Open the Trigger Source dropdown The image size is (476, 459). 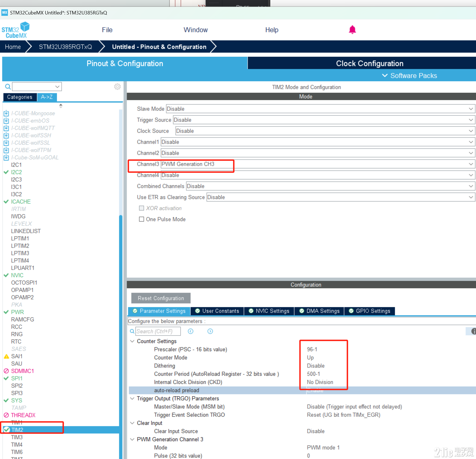(x=324, y=120)
